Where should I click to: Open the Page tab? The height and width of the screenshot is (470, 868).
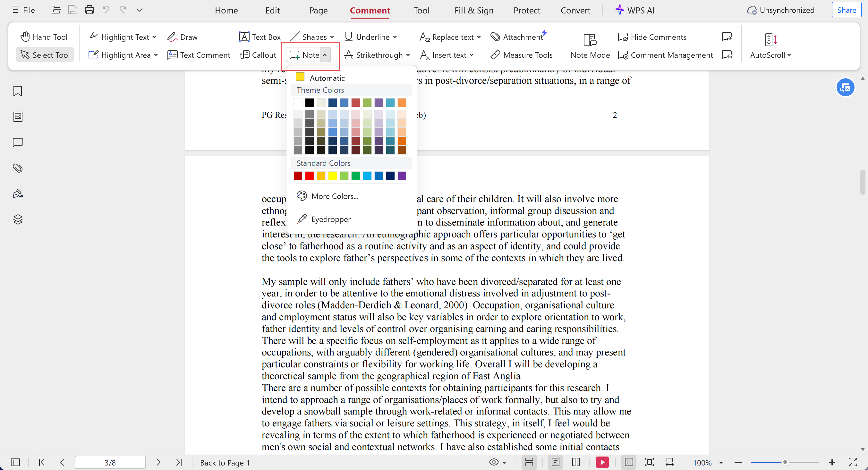pos(318,10)
